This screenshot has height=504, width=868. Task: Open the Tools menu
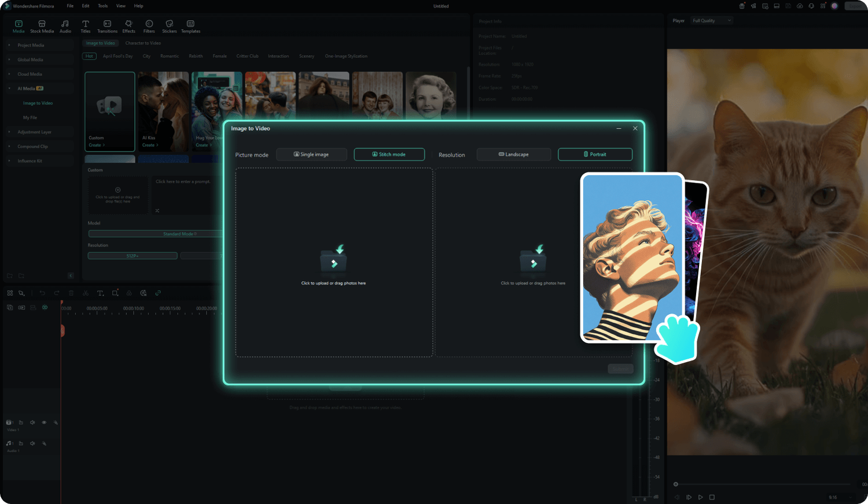coord(102,6)
